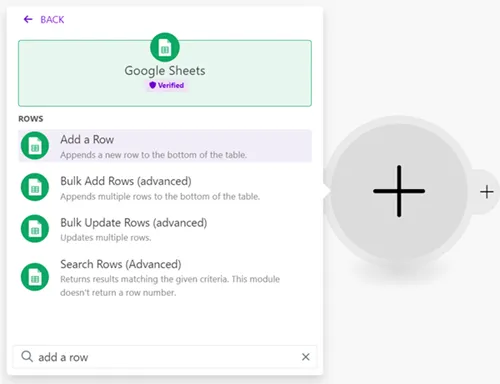Click the Verified badge
This screenshot has height=384, width=500.
[x=167, y=85]
